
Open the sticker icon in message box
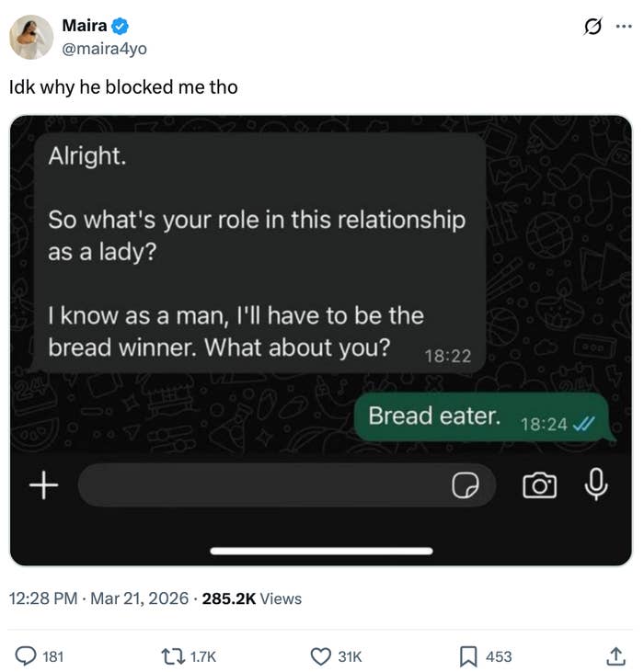(466, 485)
